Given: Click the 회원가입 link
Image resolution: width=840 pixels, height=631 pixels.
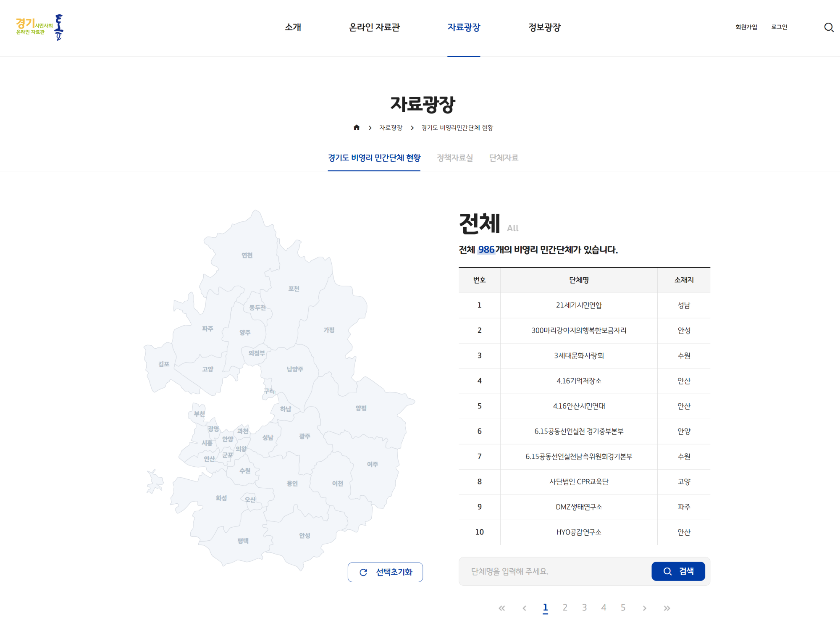Looking at the screenshot, I should click(x=746, y=27).
